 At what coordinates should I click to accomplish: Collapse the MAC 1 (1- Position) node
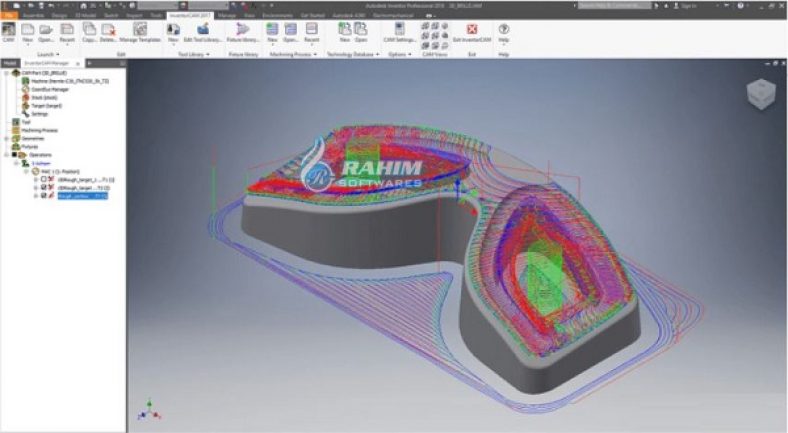pos(26,171)
